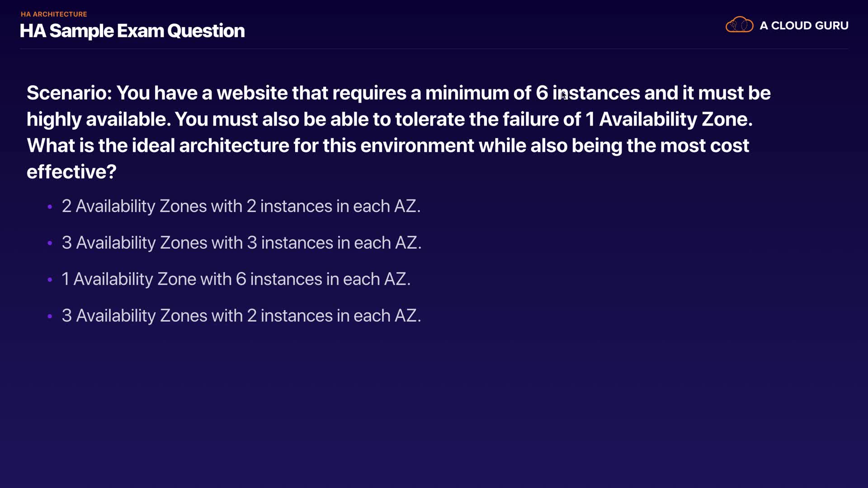Click the word "Scenario:" in the question
868x488 pixels.
click(69, 93)
